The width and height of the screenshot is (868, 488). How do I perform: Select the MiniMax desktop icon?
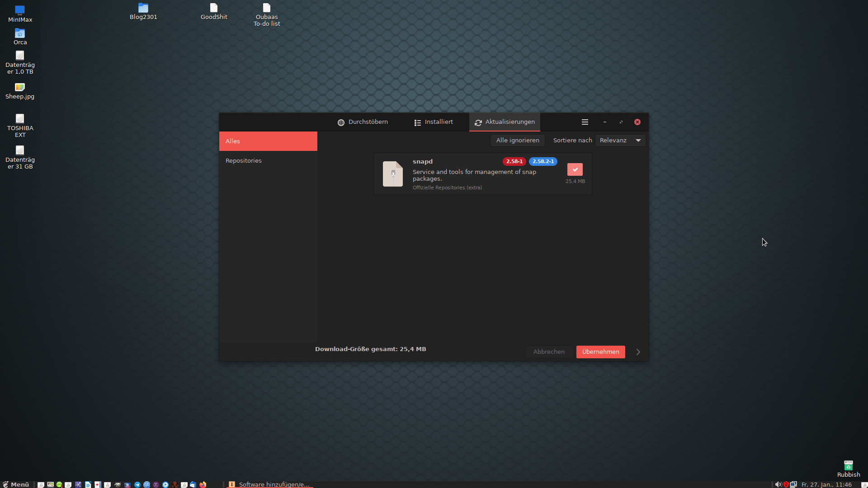point(20,14)
